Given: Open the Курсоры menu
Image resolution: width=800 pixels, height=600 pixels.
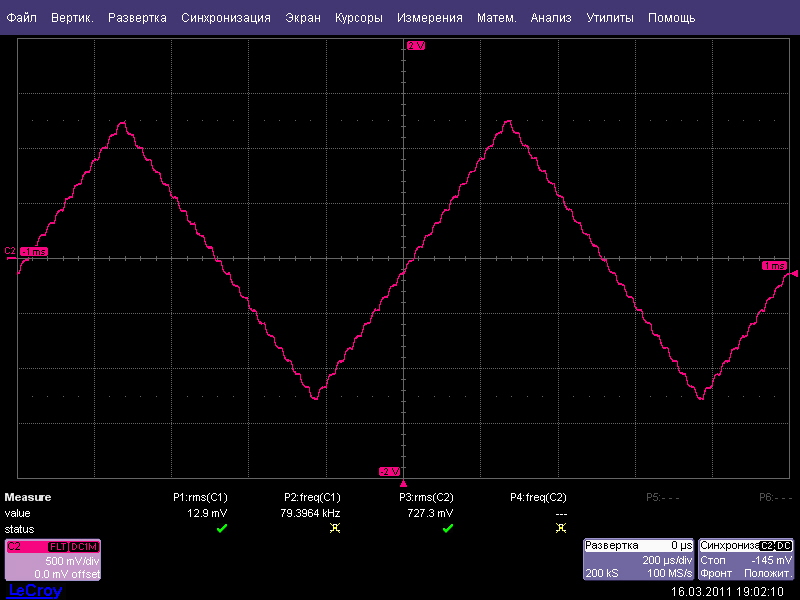Looking at the screenshot, I should pyautogui.click(x=358, y=18).
